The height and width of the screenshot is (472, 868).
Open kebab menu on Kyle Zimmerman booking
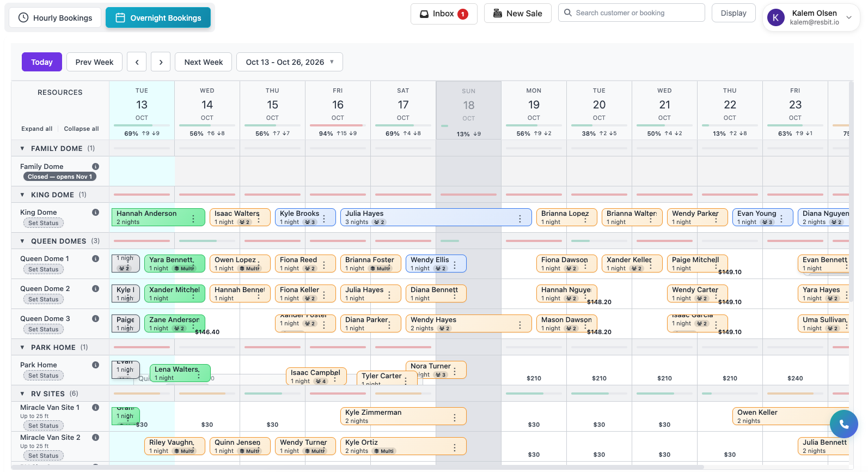click(x=455, y=417)
